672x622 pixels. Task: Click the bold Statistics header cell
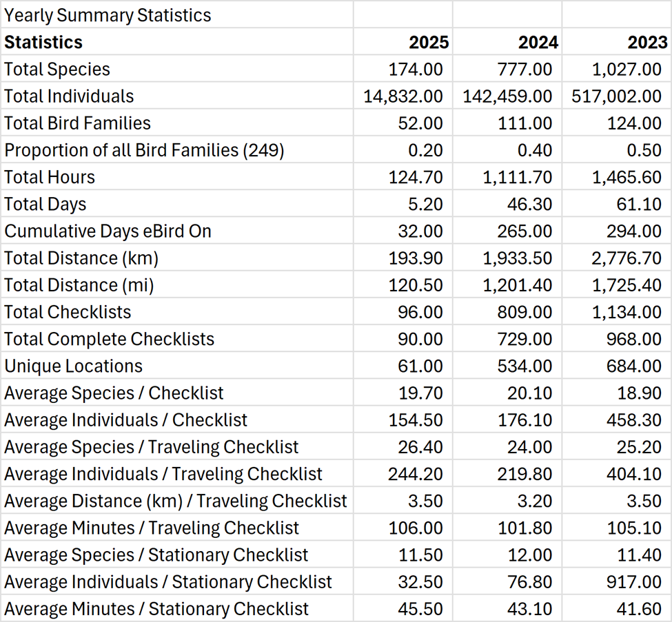tap(43, 42)
